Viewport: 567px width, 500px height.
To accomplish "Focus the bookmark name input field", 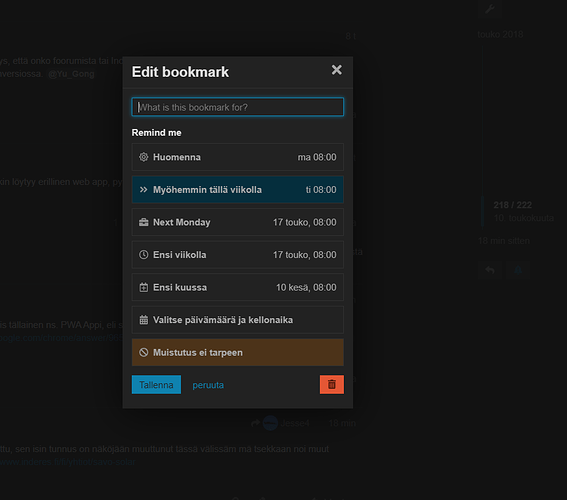I will [x=238, y=107].
